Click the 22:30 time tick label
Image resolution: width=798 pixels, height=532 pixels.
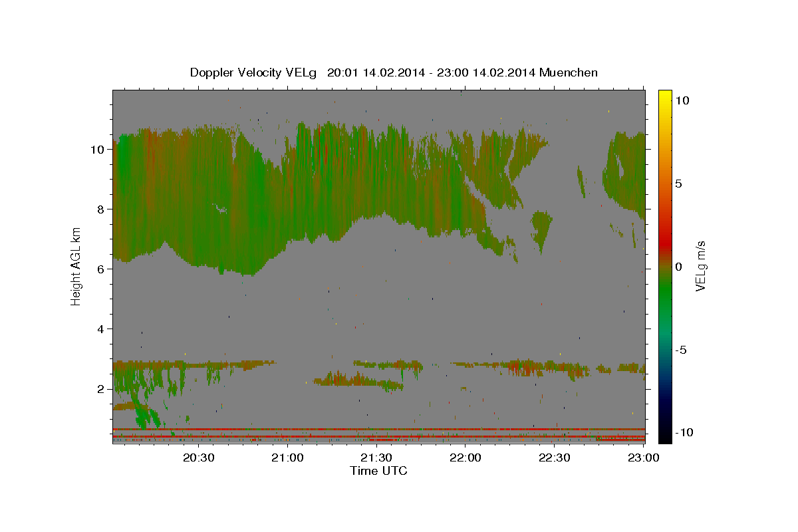[x=554, y=458]
